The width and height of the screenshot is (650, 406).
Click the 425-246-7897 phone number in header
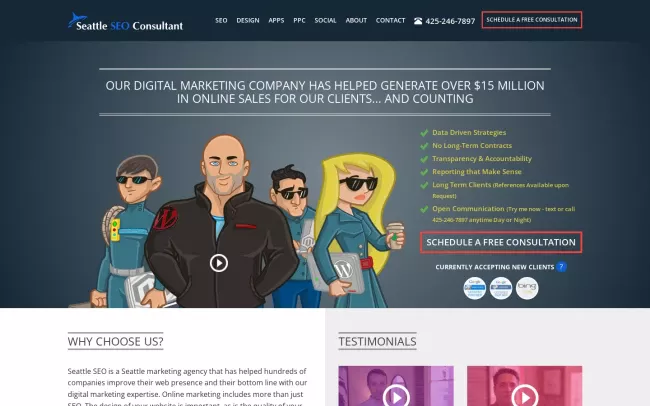coord(450,21)
